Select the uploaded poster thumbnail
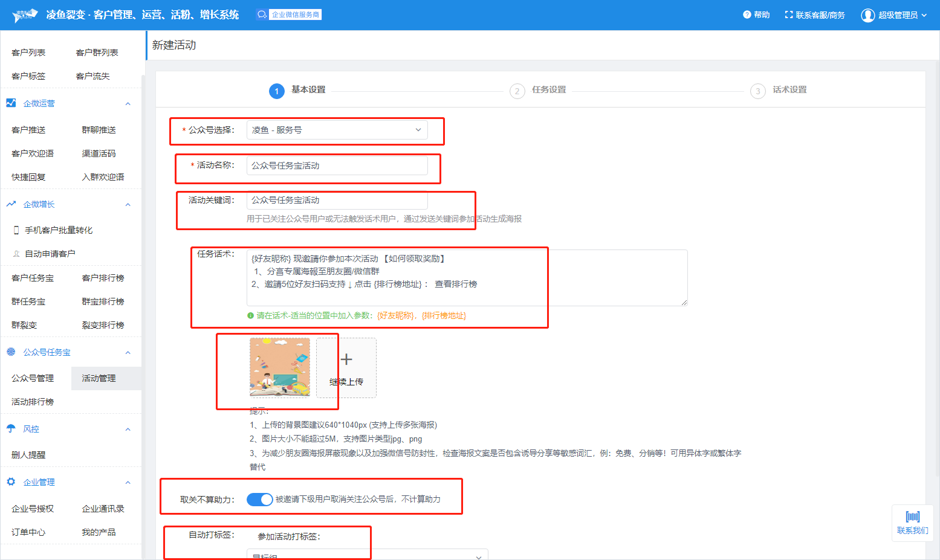 [280, 367]
